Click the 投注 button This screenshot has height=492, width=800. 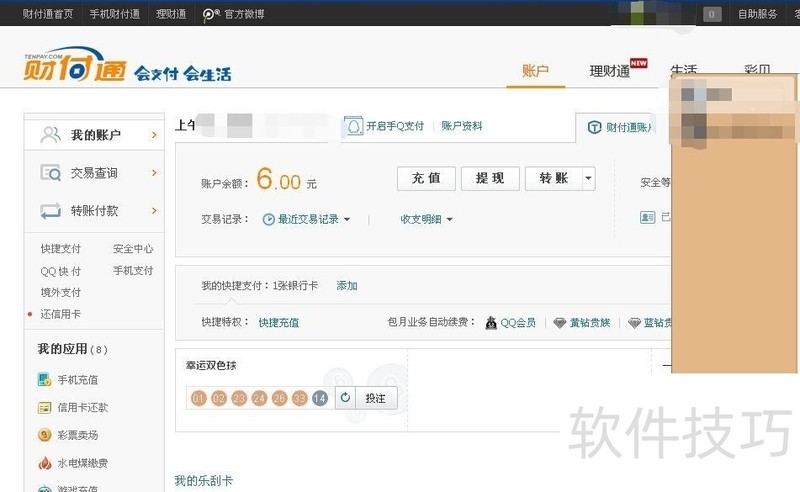click(x=376, y=398)
